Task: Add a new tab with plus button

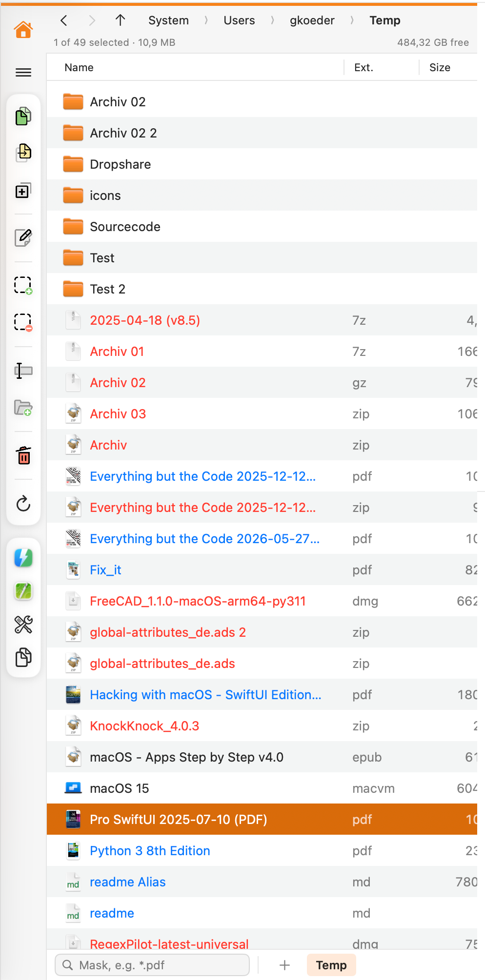Action: [284, 965]
